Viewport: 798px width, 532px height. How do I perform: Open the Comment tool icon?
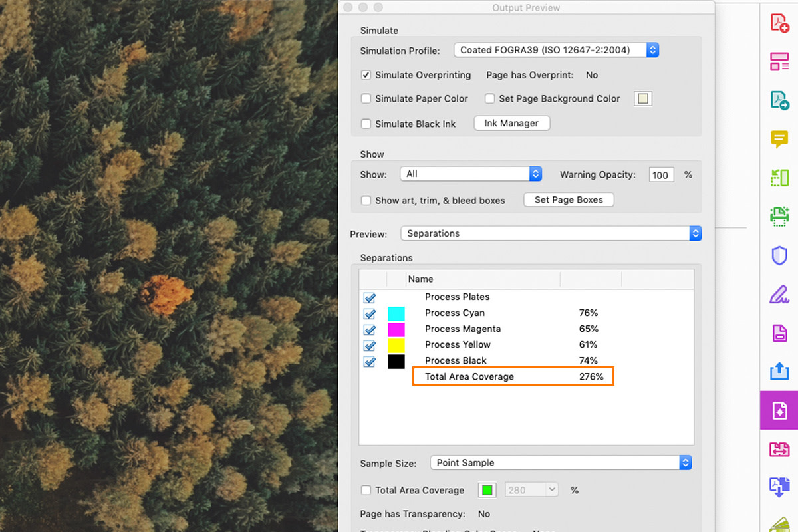[779, 139]
